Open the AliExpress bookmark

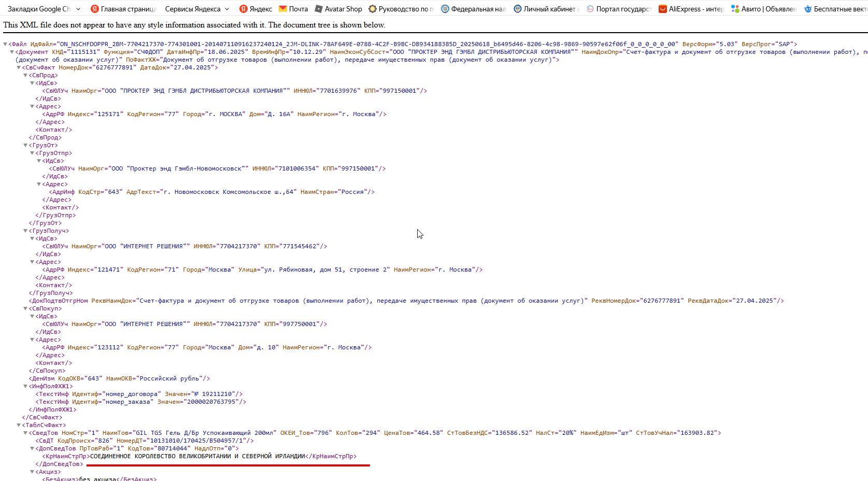point(691,9)
